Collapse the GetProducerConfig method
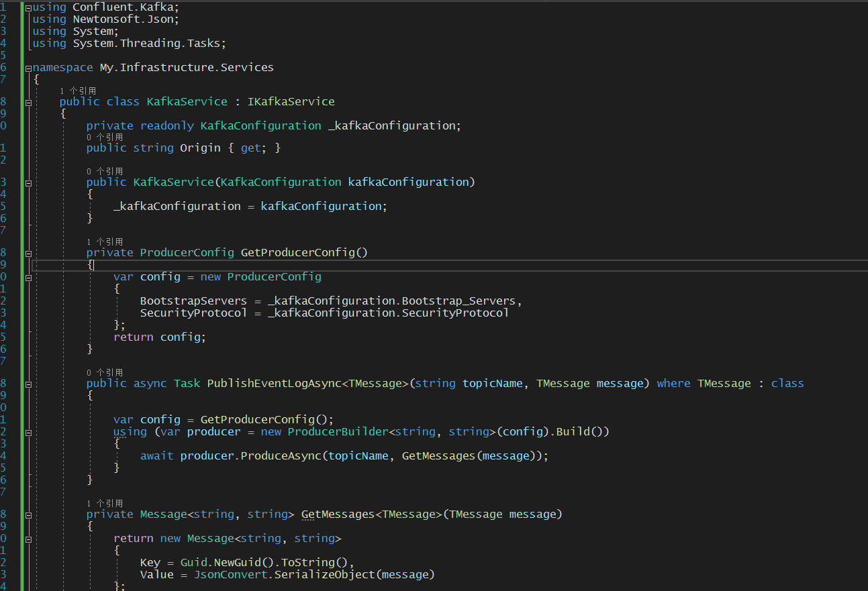868x591 pixels. pos(28,254)
